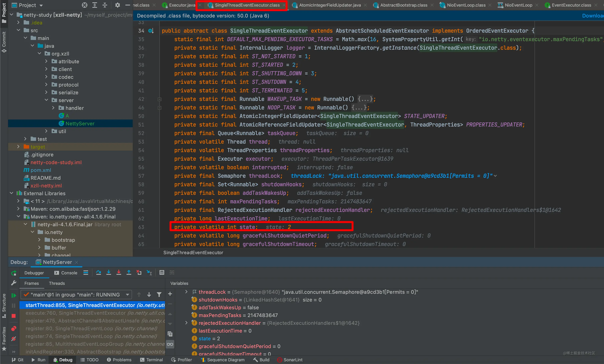Click the Drop Frame icon

click(x=139, y=273)
